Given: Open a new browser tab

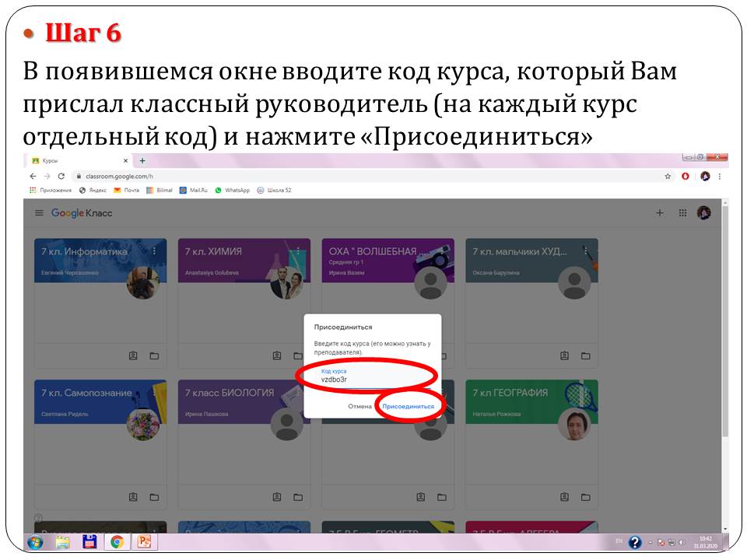Looking at the screenshot, I should [142, 160].
